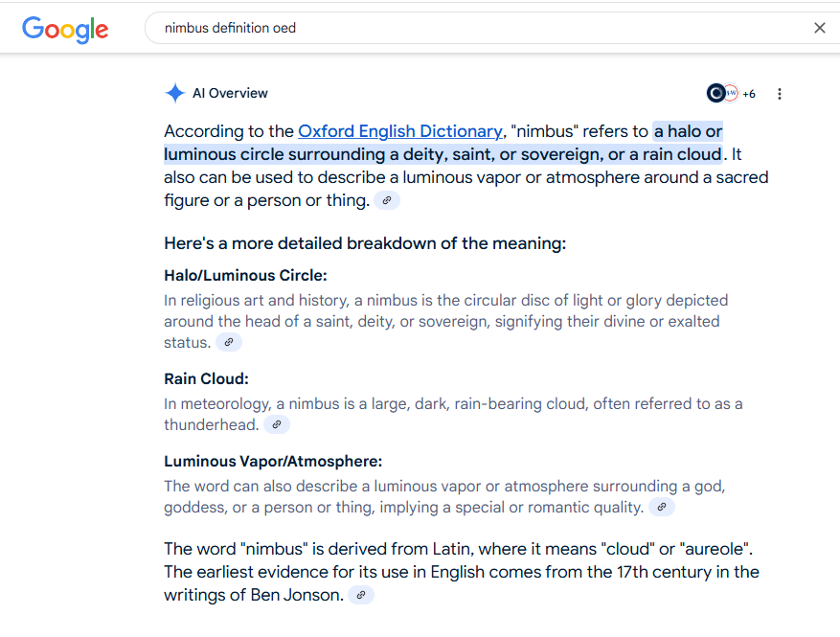Click the source link icon after 'person or thing.'
Viewport: 840px width, 637px height.
(x=387, y=200)
